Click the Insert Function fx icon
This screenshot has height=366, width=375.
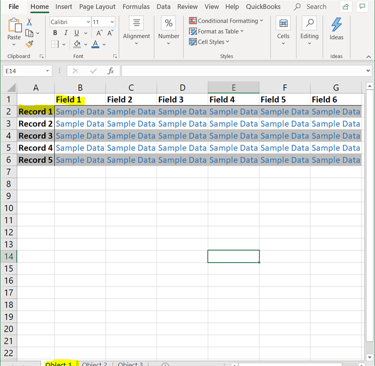[111, 71]
